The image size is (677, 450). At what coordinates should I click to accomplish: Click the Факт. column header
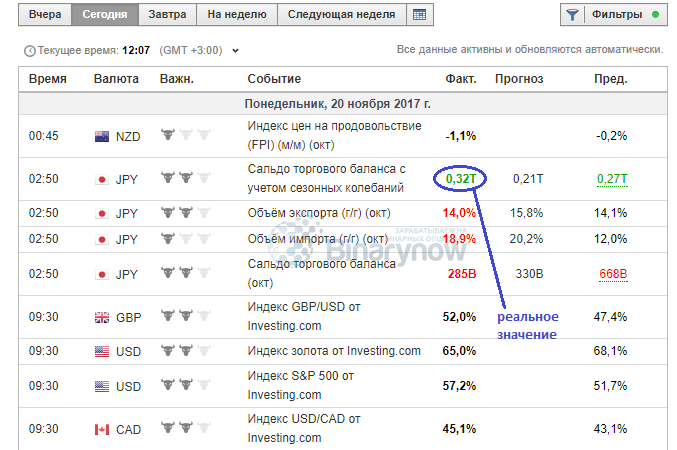(461, 79)
